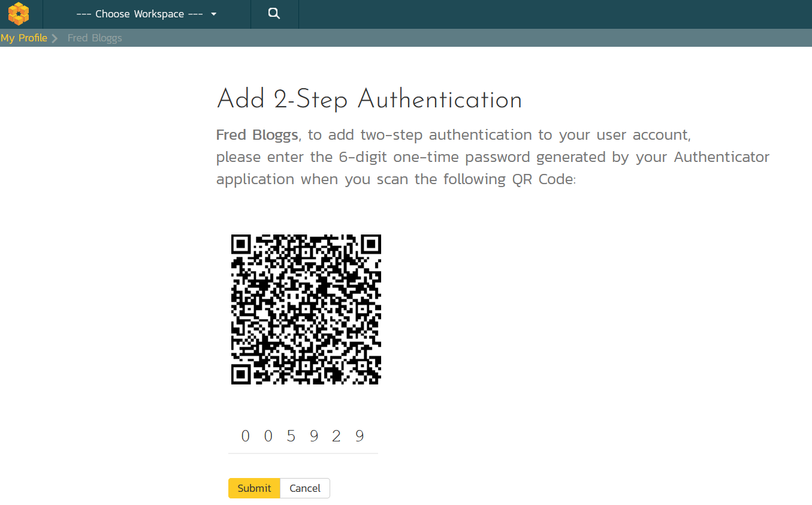Viewport: 812px width, 505px height.
Task: Focus the 6-digit one-time password field
Action: (x=303, y=436)
